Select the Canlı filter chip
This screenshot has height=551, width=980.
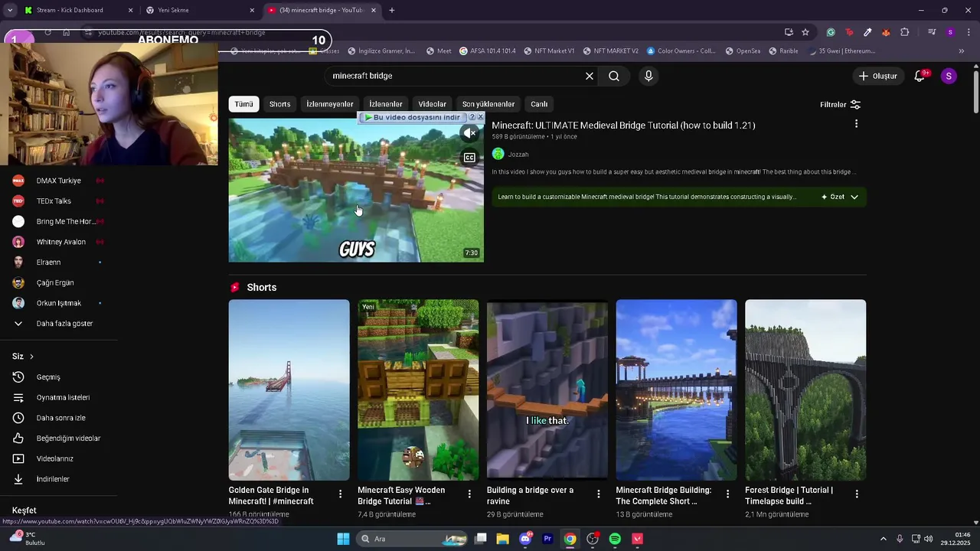point(539,104)
